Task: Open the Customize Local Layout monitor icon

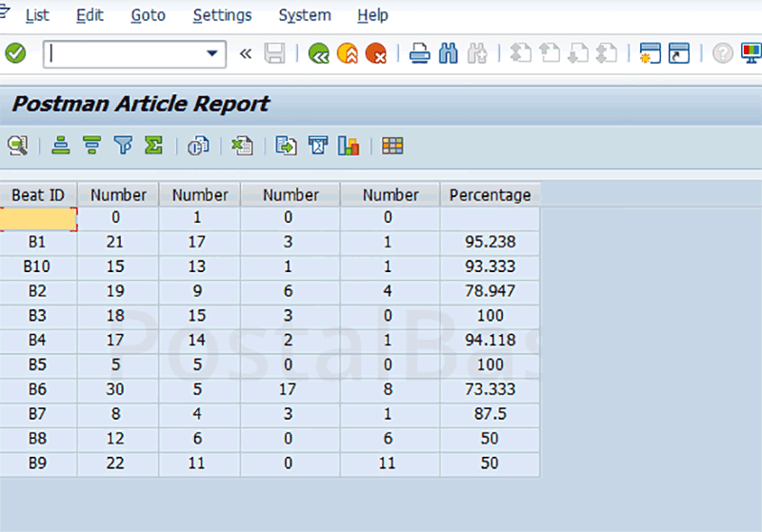Action: pos(751,54)
